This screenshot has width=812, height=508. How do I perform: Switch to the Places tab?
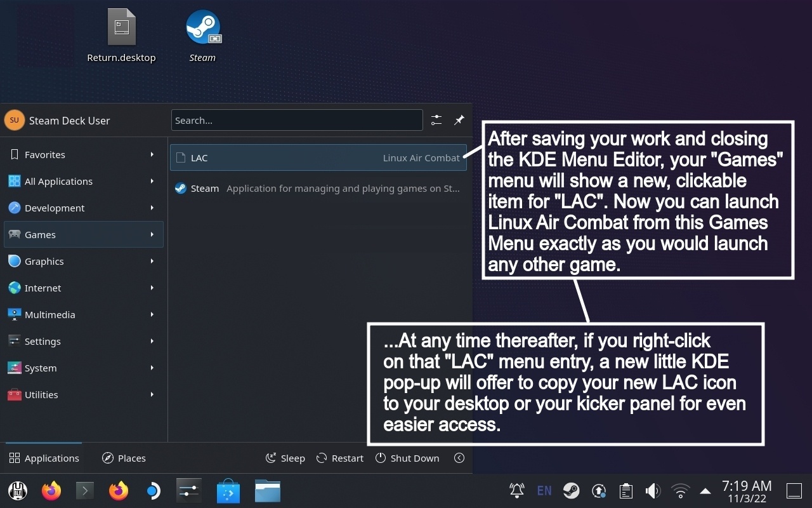(124, 458)
